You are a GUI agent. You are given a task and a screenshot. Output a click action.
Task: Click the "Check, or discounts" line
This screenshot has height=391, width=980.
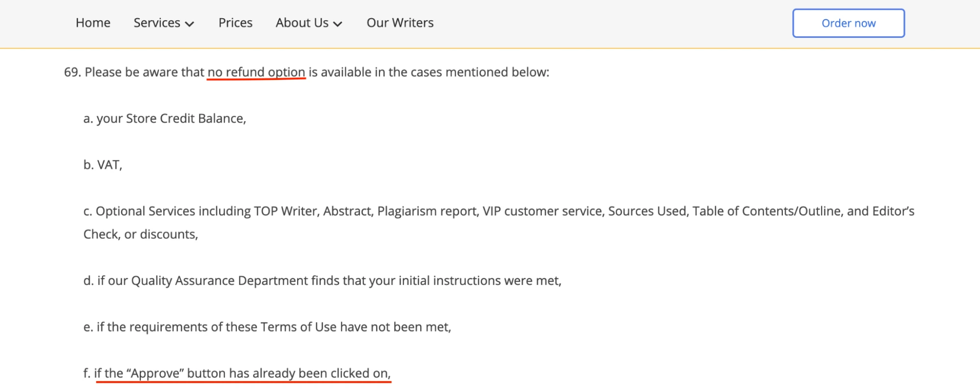140,235
